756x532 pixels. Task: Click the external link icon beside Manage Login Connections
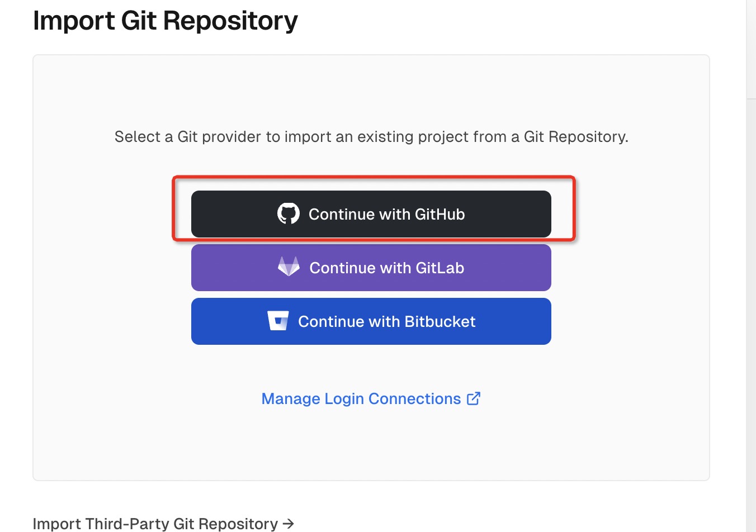click(x=474, y=398)
